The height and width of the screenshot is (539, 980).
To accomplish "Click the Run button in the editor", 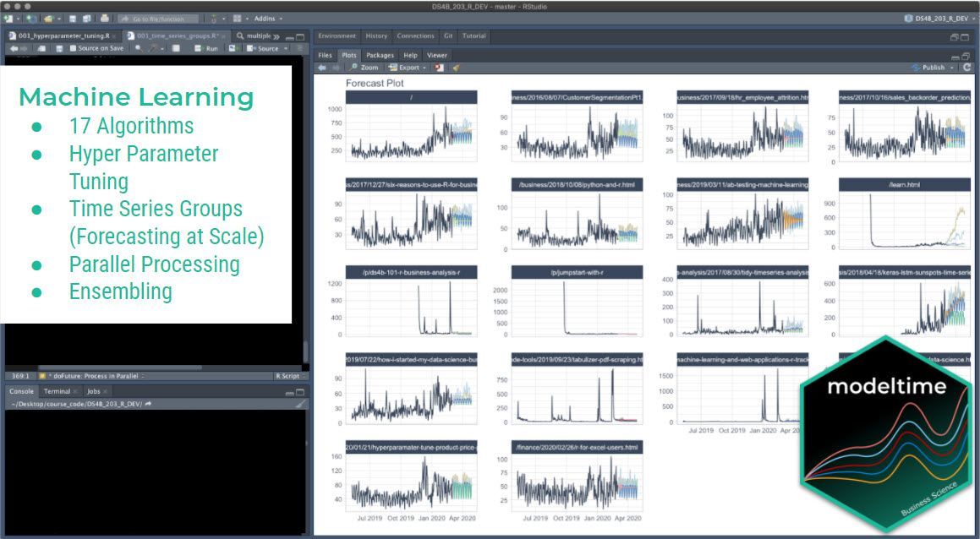I will 206,48.
